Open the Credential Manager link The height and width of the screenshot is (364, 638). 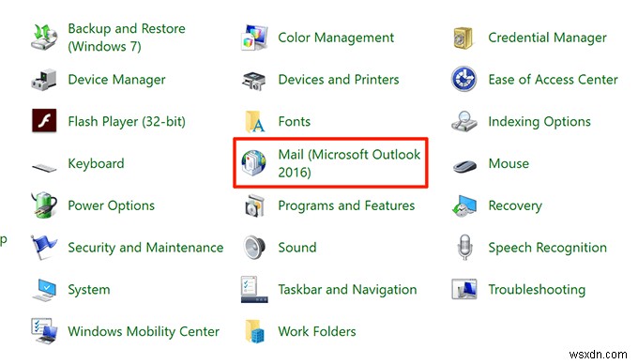pyautogui.click(x=547, y=38)
